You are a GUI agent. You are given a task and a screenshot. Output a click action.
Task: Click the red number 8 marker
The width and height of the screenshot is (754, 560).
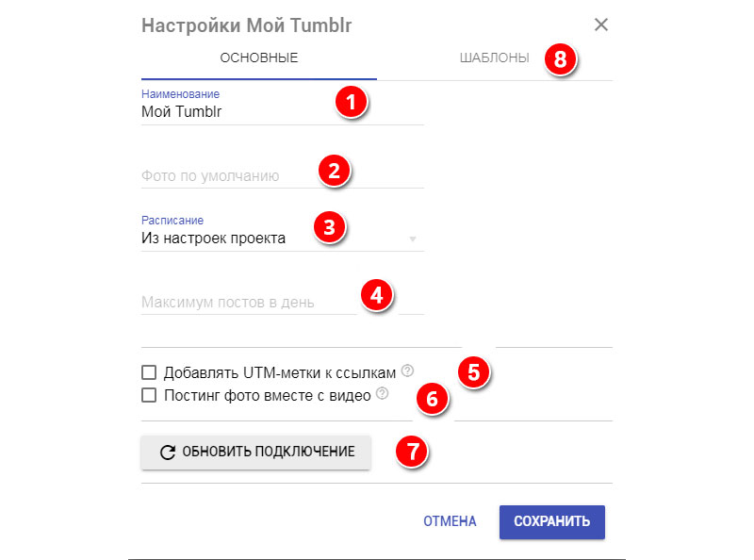point(561,60)
